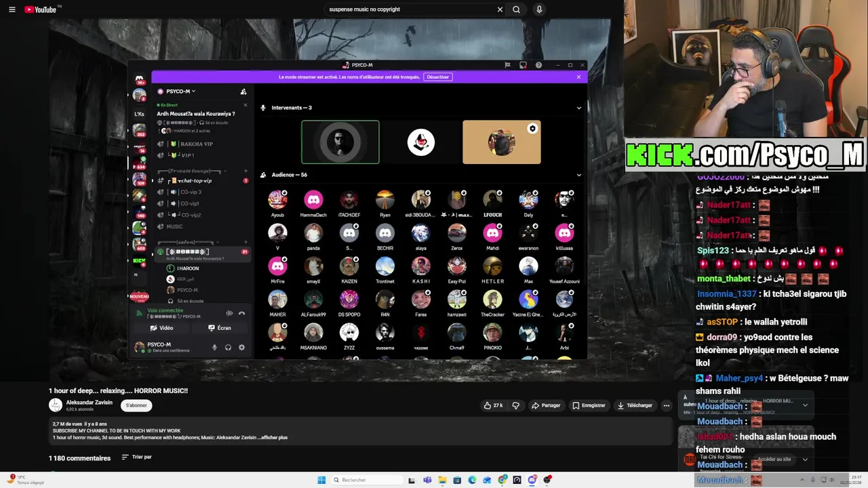The image size is (868, 488).
Task: Close the streamer mode purple banner
Action: tap(578, 77)
